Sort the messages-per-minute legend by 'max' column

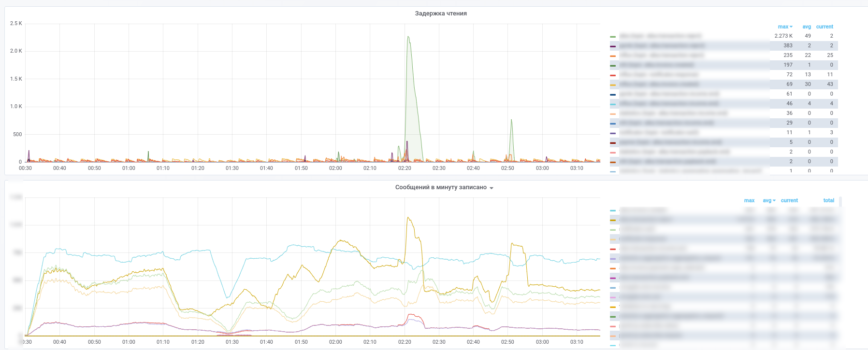click(749, 200)
